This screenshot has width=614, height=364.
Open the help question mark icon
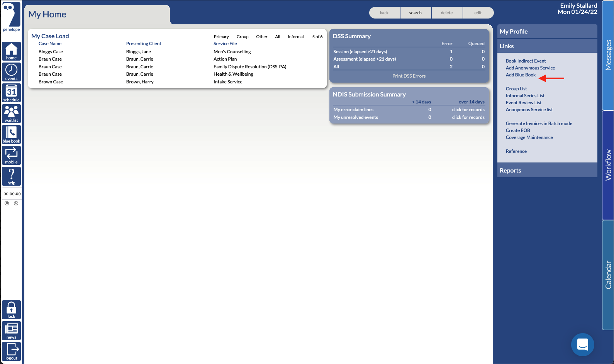tap(11, 176)
